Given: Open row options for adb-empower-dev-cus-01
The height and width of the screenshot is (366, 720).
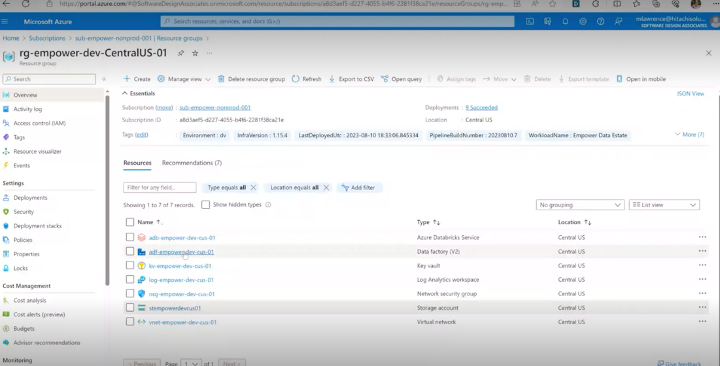Looking at the screenshot, I should [x=702, y=237].
